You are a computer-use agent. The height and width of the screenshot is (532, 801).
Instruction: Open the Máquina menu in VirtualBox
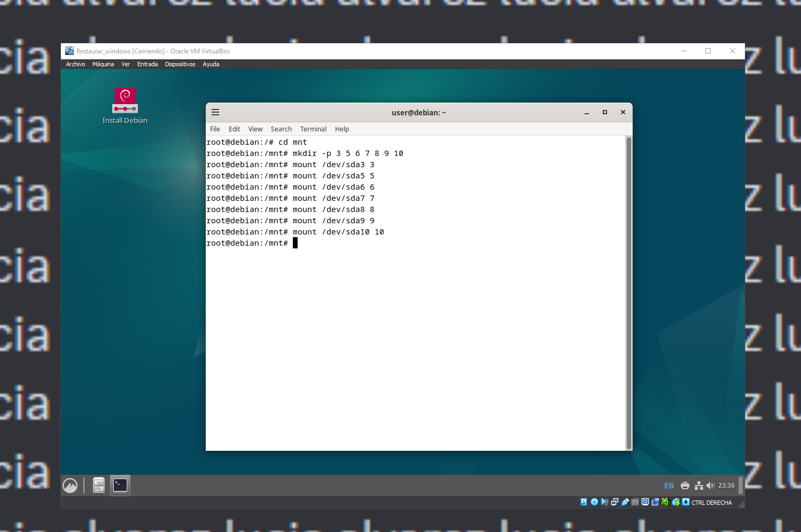103,64
